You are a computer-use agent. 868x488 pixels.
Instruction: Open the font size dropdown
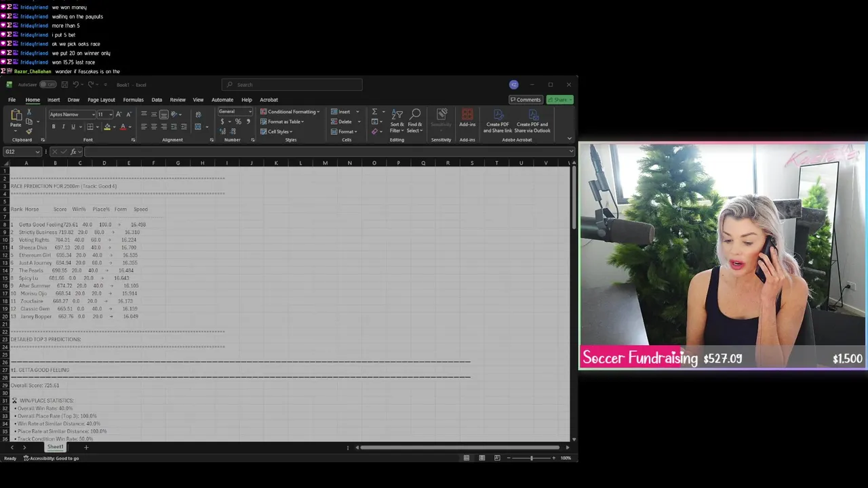111,115
